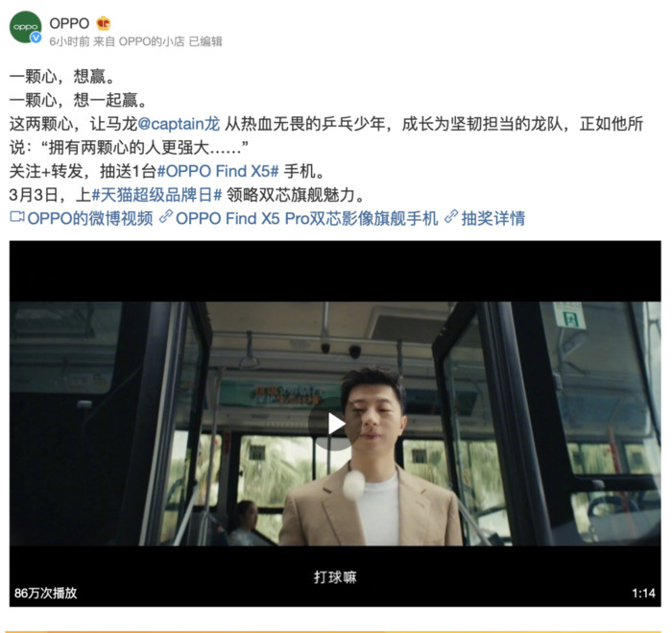
Task: Open the #OPPO Find X5# hashtag
Action: point(218,171)
